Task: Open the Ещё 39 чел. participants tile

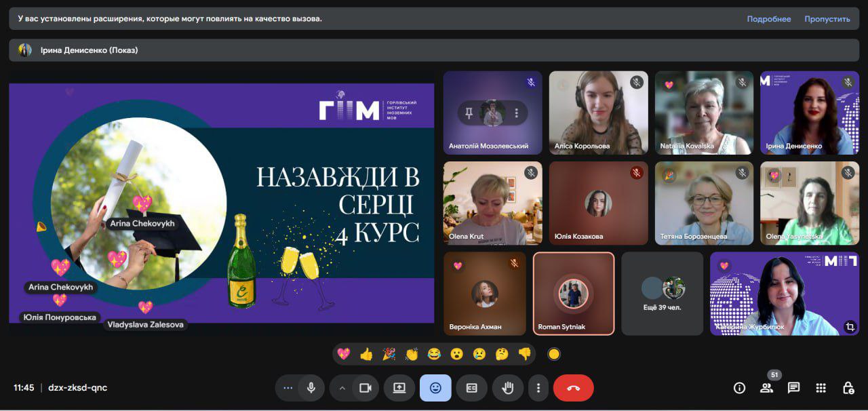Action: pyautogui.click(x=662, y=294)
